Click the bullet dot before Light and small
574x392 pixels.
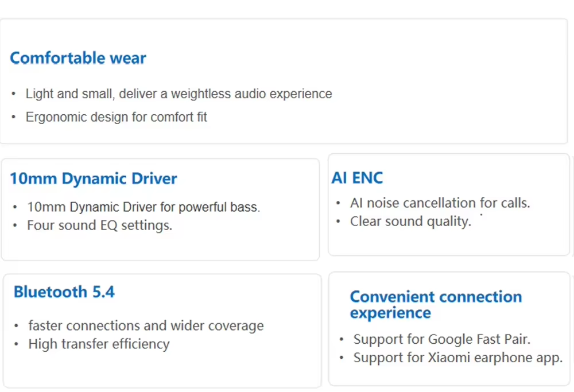click(14, 94)
